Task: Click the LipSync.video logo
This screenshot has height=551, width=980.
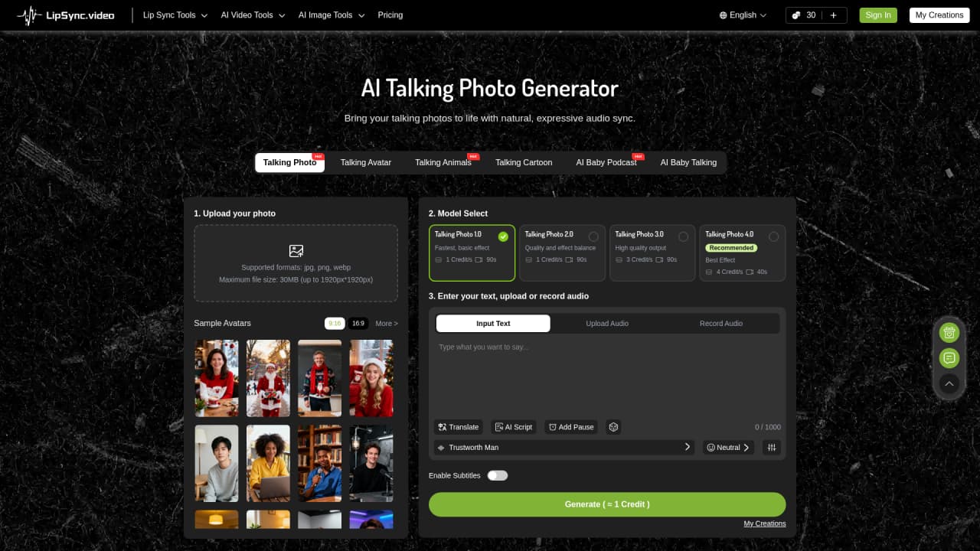Action: click(66, 15)
